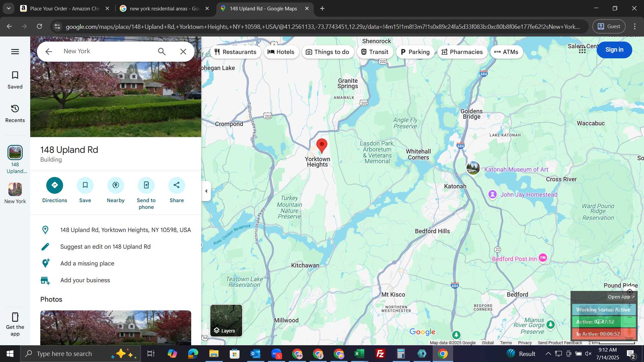Switch to Place Your Order Amazon tab

[65, 9]
